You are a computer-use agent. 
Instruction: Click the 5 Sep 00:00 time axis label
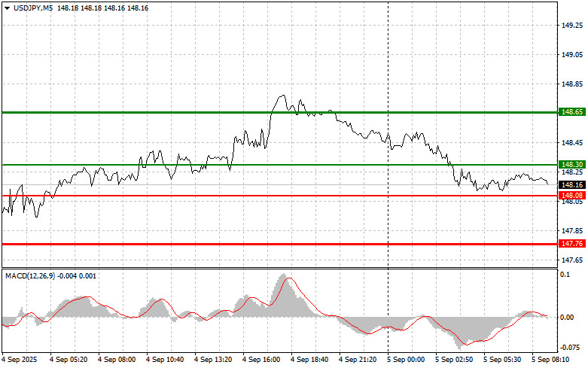tap(407, 360)
